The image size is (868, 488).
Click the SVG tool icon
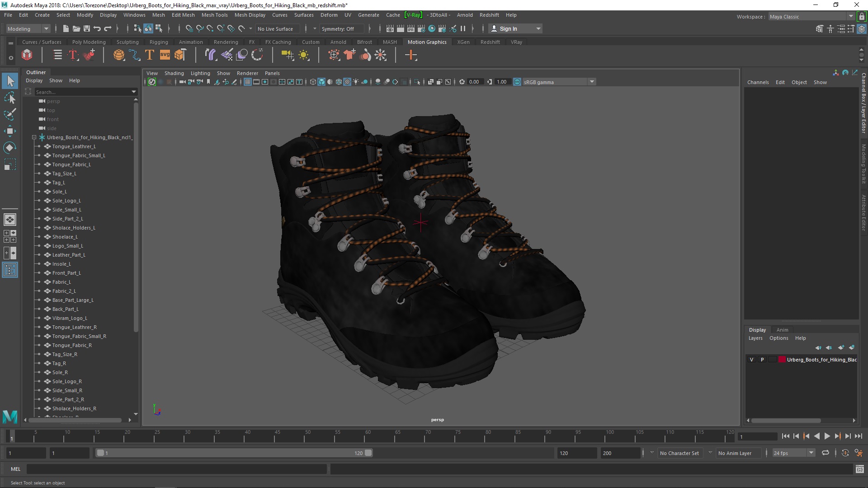pos(165,55)
